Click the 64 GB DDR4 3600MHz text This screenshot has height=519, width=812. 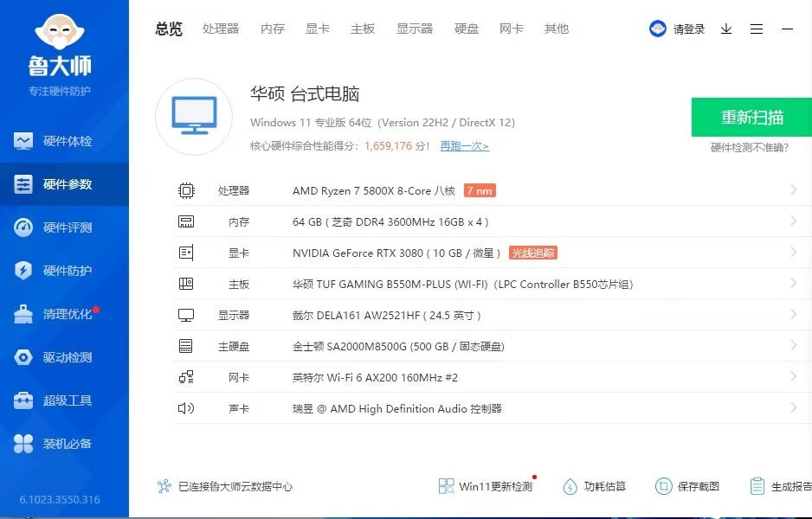[390, 222]
